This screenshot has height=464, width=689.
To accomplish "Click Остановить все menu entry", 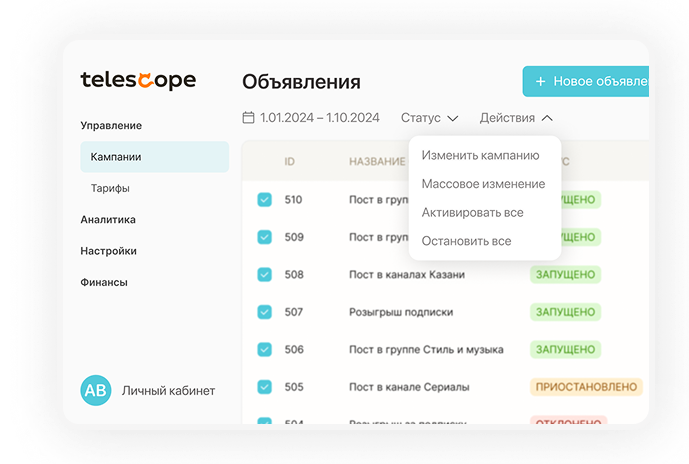I will click(466, 241).
